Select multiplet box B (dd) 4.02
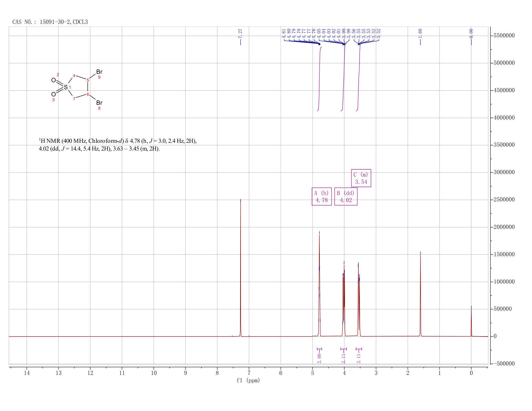Viewport: 532px width, 411px height. (x=346, y=196)
